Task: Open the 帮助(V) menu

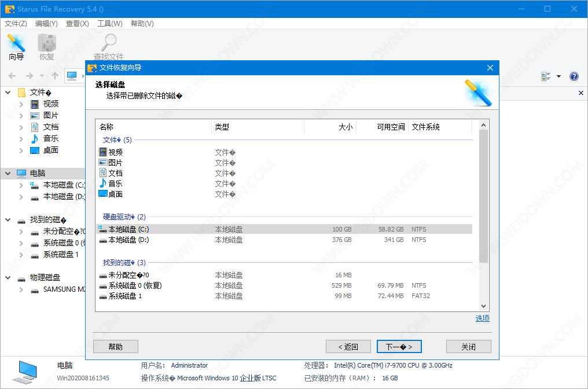Action: coord(142,24)
